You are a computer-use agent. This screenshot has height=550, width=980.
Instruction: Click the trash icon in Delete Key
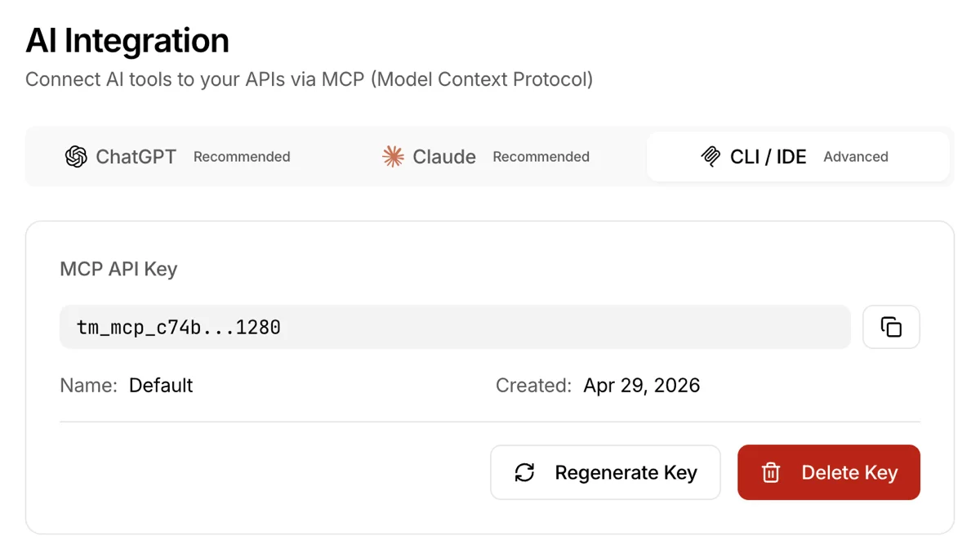772,472
